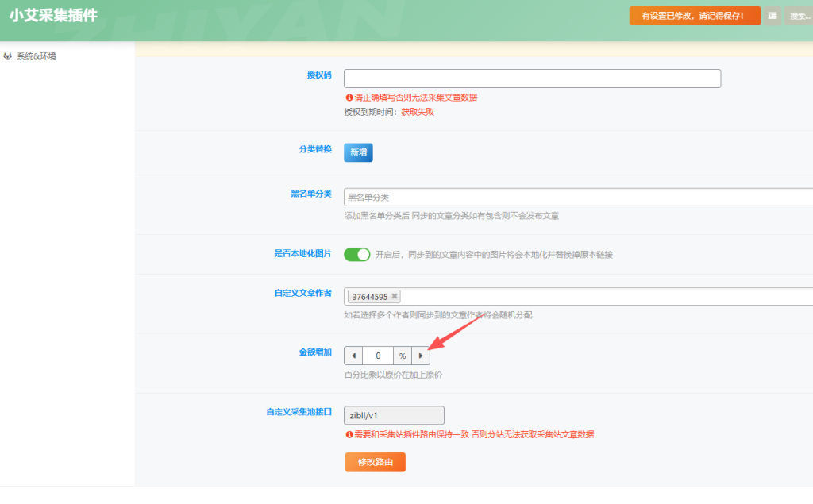Click the text 授权到期时间:

[371, 112]
